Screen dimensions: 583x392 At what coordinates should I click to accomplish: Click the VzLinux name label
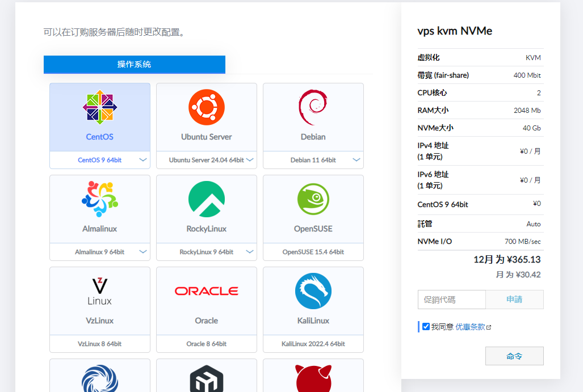[x=100, y=321]
